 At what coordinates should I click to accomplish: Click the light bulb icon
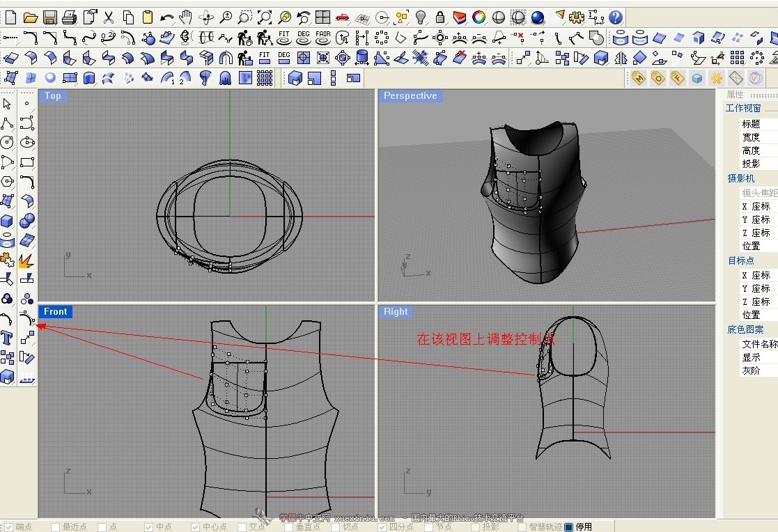pos(421,18)
